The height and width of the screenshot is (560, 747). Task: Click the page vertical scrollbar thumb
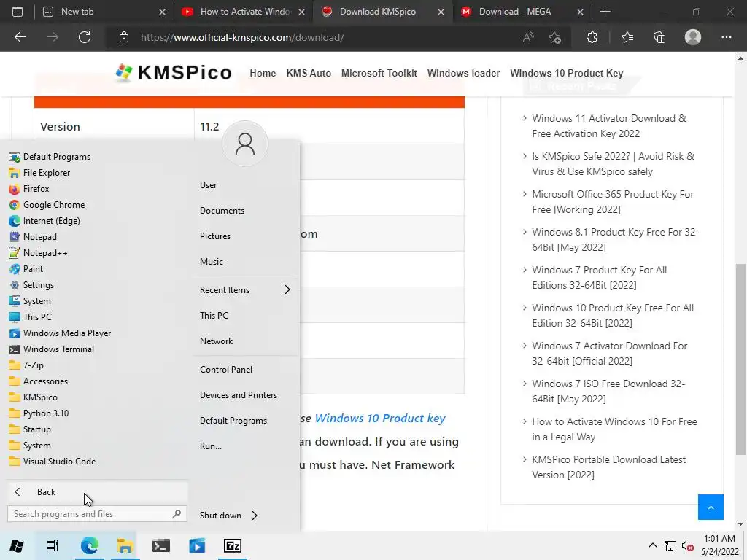click(740, 359)
